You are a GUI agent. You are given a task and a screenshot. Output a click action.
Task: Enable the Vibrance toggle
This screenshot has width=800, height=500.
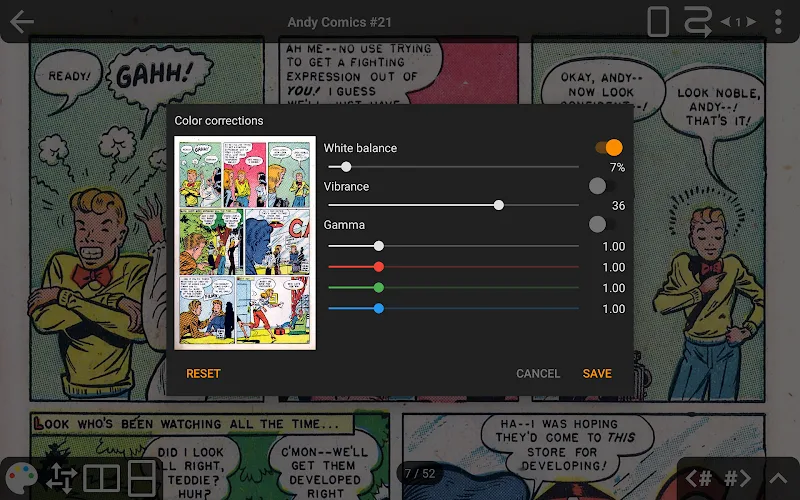(x=601, y=186)
